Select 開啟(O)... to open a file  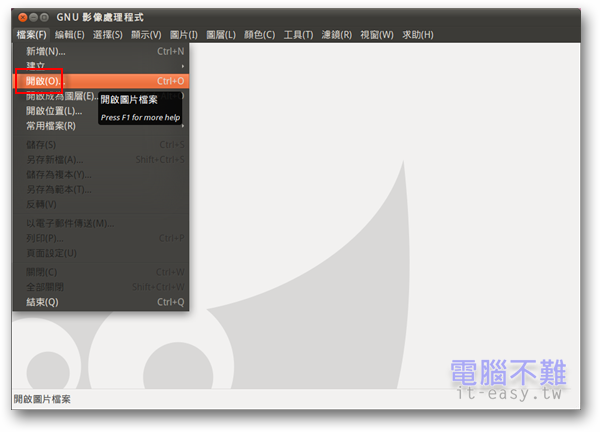(x=44, y=80)
